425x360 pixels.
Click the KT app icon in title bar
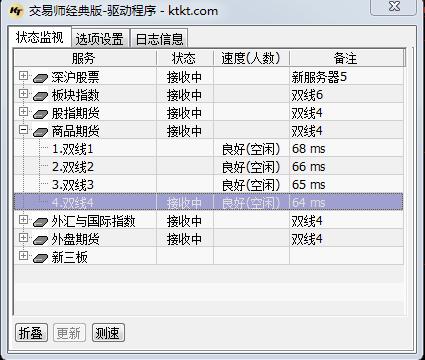click(16, 11)
